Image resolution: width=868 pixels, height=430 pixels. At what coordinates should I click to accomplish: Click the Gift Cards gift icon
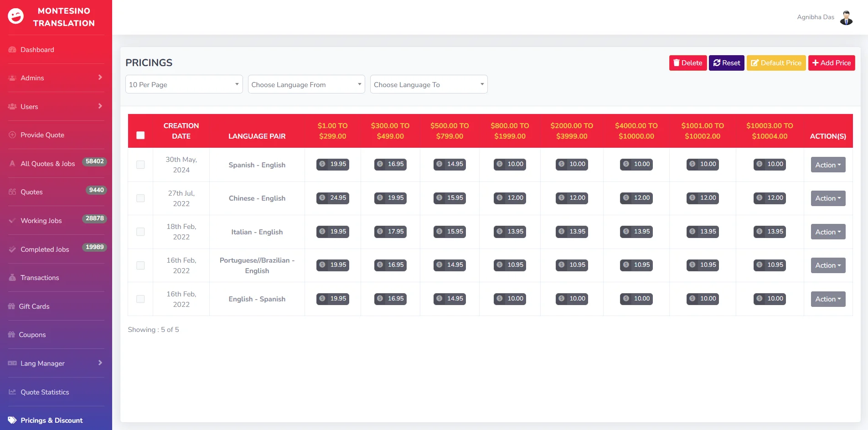point(12,306)
